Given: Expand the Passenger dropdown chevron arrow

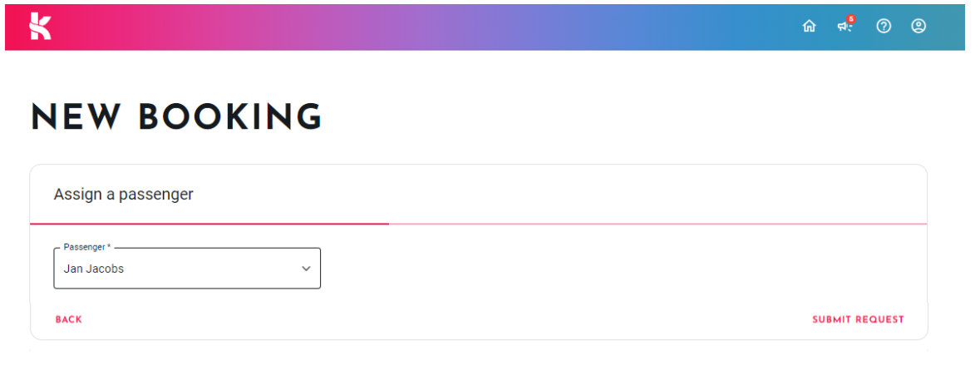Looking at the screenshot, I should tap(306, 269).
